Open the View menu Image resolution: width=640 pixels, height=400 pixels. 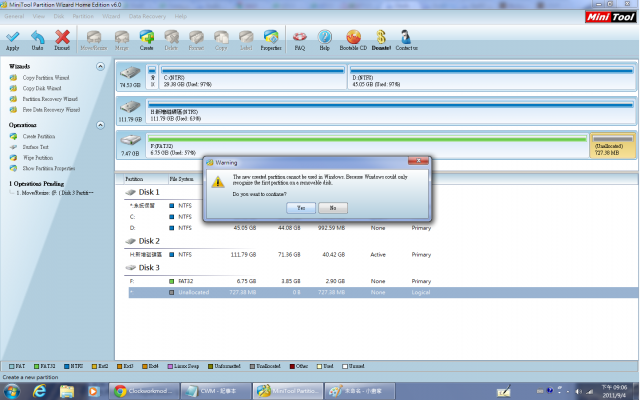point(39,16)
